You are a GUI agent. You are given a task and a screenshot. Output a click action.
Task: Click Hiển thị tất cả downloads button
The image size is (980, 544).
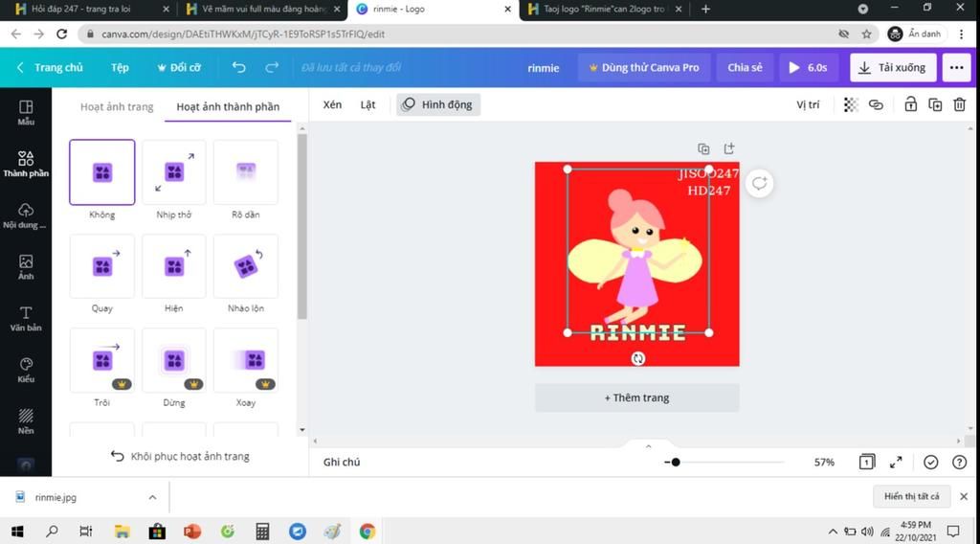(911, 496)
